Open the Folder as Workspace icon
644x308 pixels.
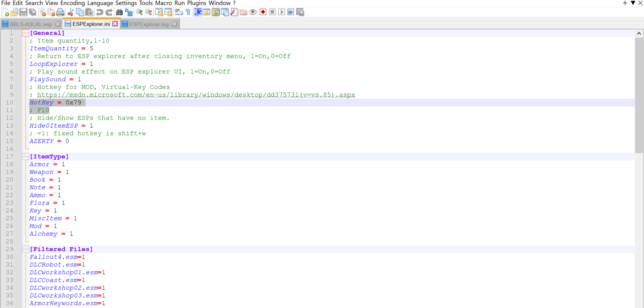coord(244,12)
